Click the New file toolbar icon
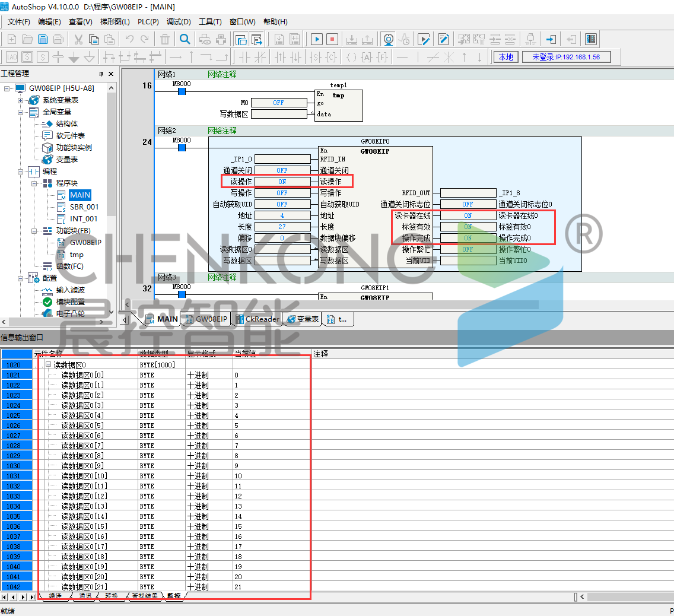This screenshot has height=616, width=674. pos(12,40)
